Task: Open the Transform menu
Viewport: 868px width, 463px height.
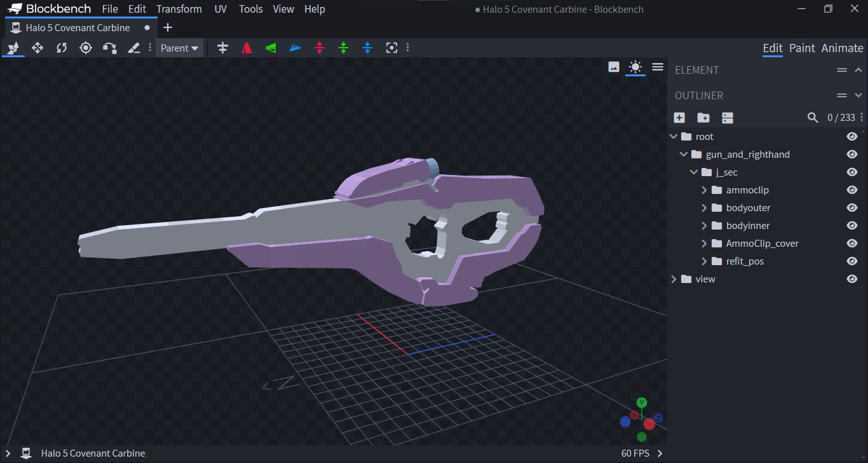Action: [179, 9]
